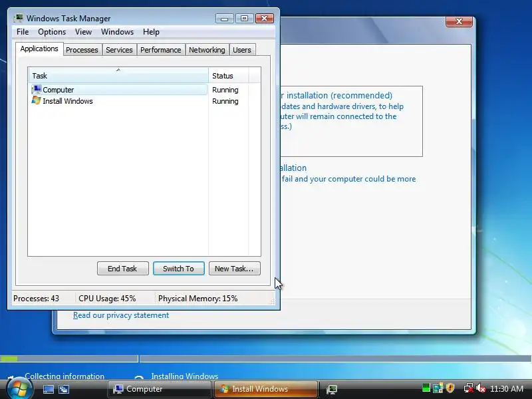Click the clock showing 11:30 AM
This screenshot has height=399, width=532.
point(507,388)
